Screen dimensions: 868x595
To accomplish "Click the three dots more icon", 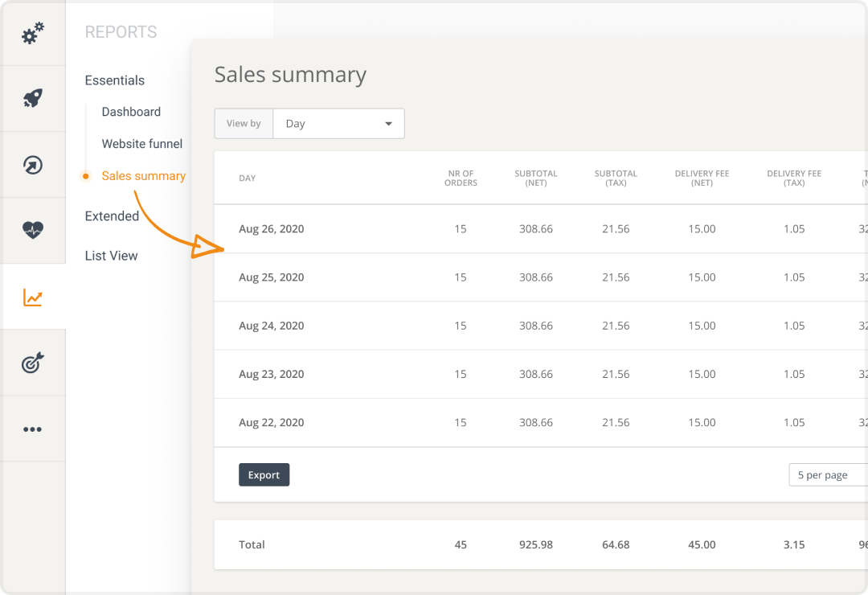I will tap(33, 429).
